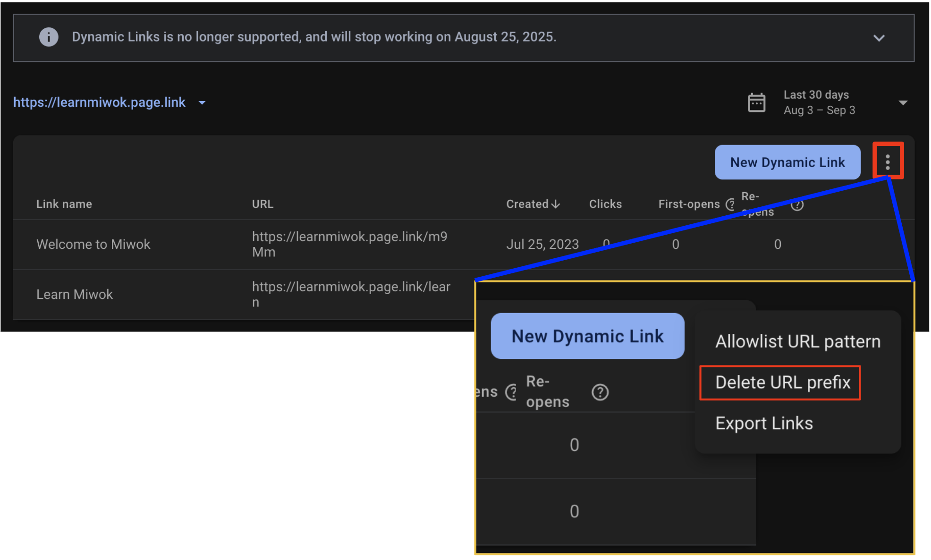Screen dimensions: 931x560
Task: Click the Learn Miwok link URL
Action: click(351, 294)
